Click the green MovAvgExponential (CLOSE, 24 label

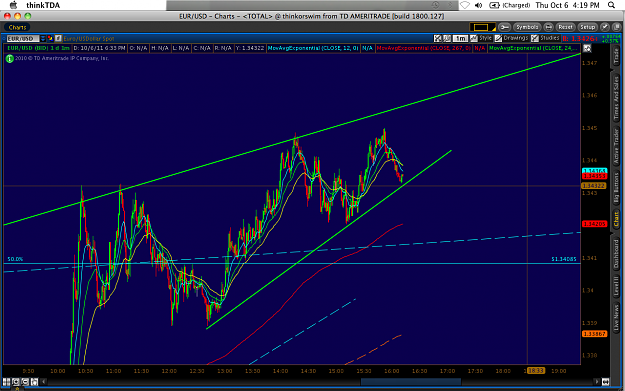(x=533, y=48)
